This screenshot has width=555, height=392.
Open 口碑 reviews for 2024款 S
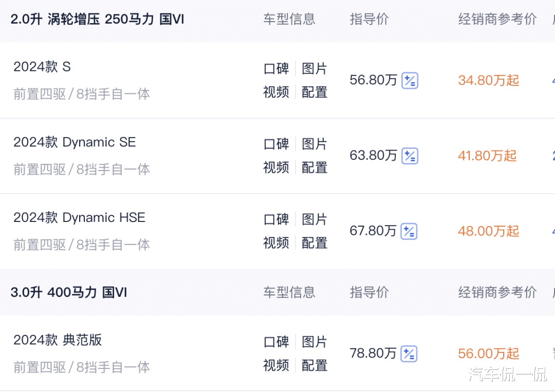click(276, 69)
